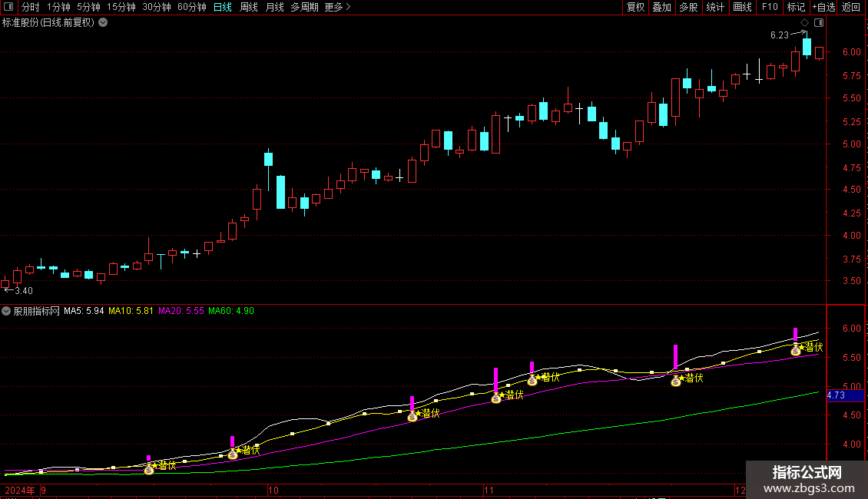The image size is (868, 499).
Task: Click the 6.00 price axis label in main chart
Action: [851, 52]
